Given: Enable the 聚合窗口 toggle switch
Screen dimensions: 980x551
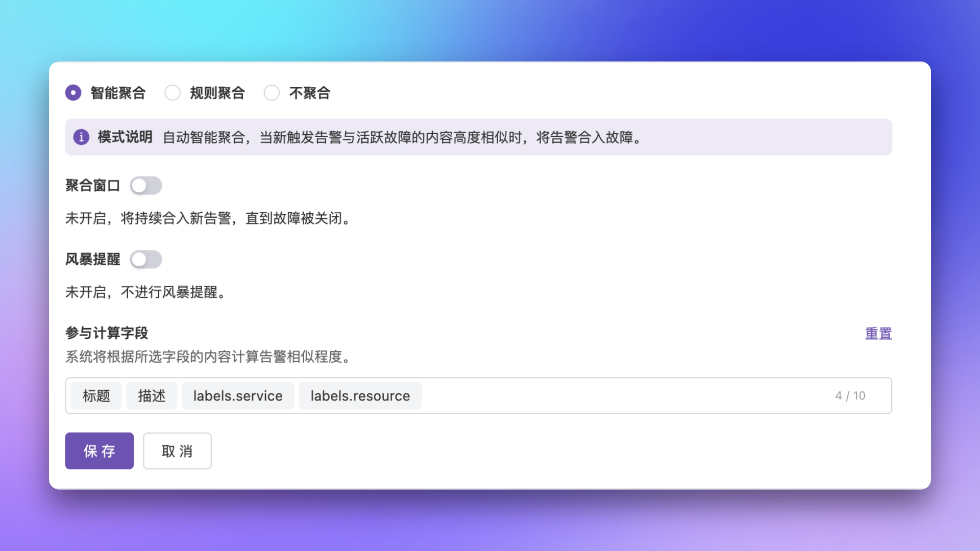Looking at the screenshot, I should click(146, 186).
